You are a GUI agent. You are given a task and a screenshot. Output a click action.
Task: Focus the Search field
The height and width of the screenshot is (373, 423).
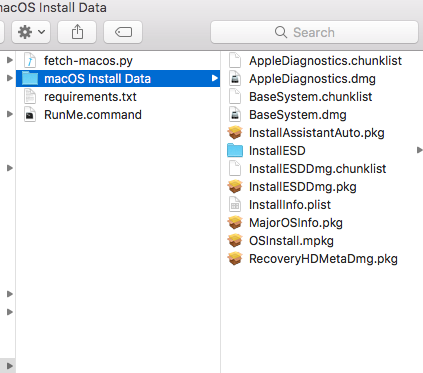tap(314, 32)
